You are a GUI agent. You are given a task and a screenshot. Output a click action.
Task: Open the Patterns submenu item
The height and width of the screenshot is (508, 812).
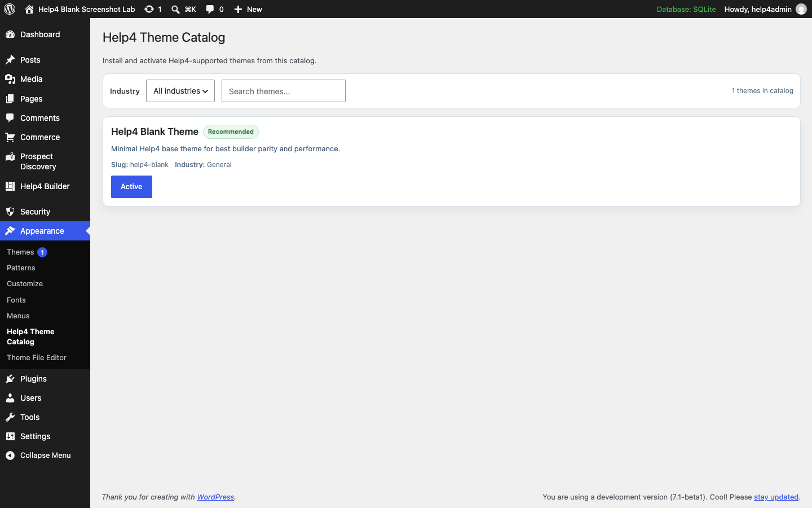tap(45, 268)
